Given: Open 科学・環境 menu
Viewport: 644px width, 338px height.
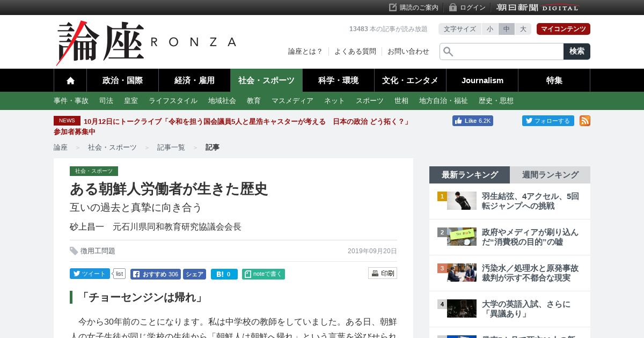Looking at the screenshot, I should (x=339, y=80).
